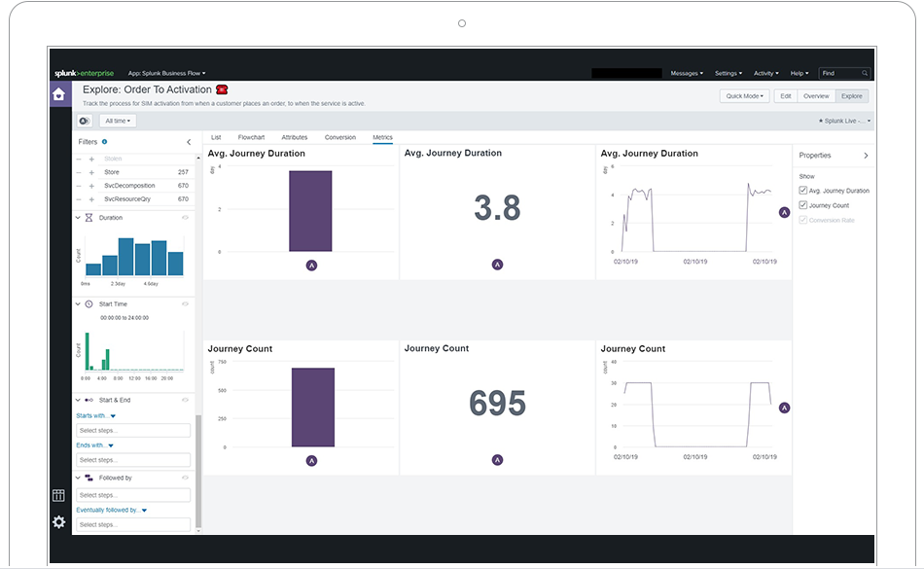Open the gear settings icon at bottom left

(x=58, y=522)
